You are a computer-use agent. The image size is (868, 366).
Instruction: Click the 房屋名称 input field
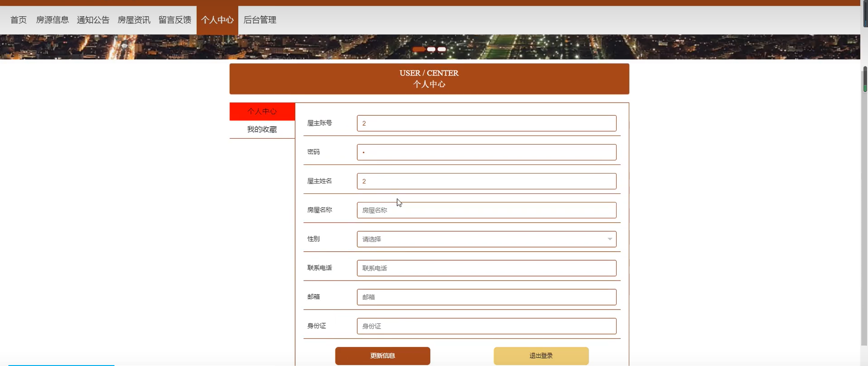[486, 210]
